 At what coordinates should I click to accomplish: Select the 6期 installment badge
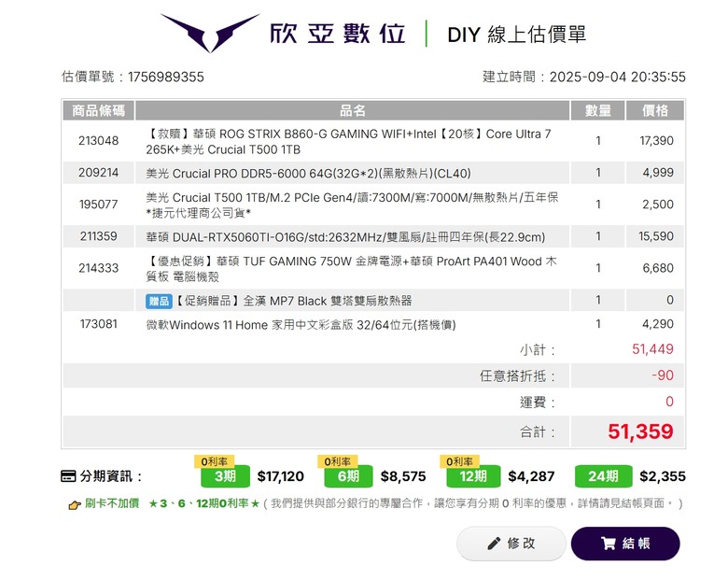348,476
